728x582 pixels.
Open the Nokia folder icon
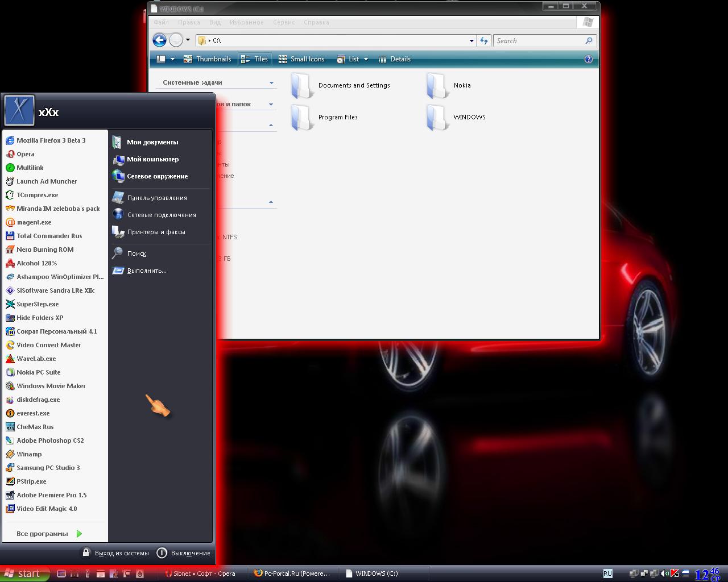[x=436, y=86]
